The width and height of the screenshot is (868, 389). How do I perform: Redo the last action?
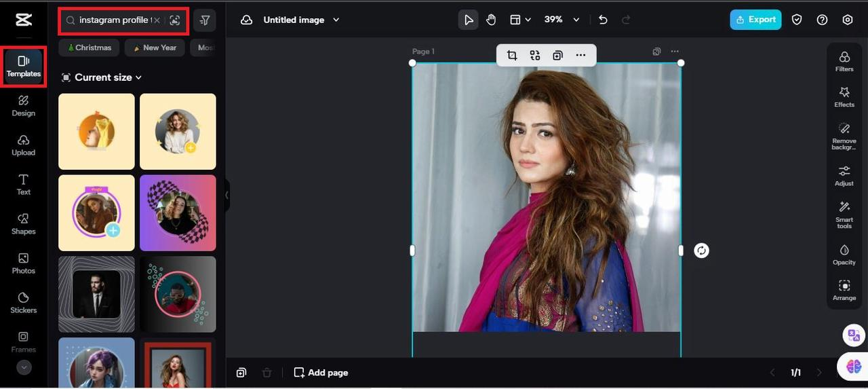(626, 20)
